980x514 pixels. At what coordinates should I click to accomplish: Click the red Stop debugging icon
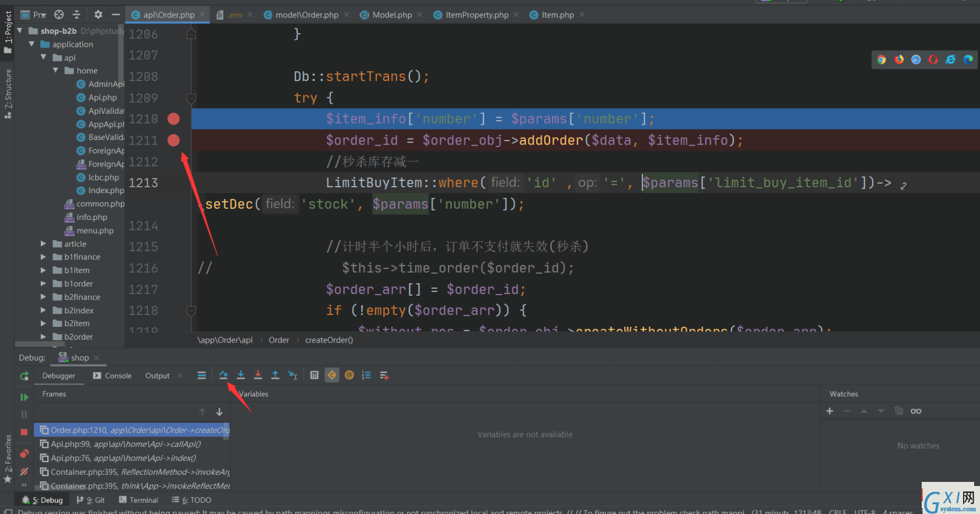point(24,432)
